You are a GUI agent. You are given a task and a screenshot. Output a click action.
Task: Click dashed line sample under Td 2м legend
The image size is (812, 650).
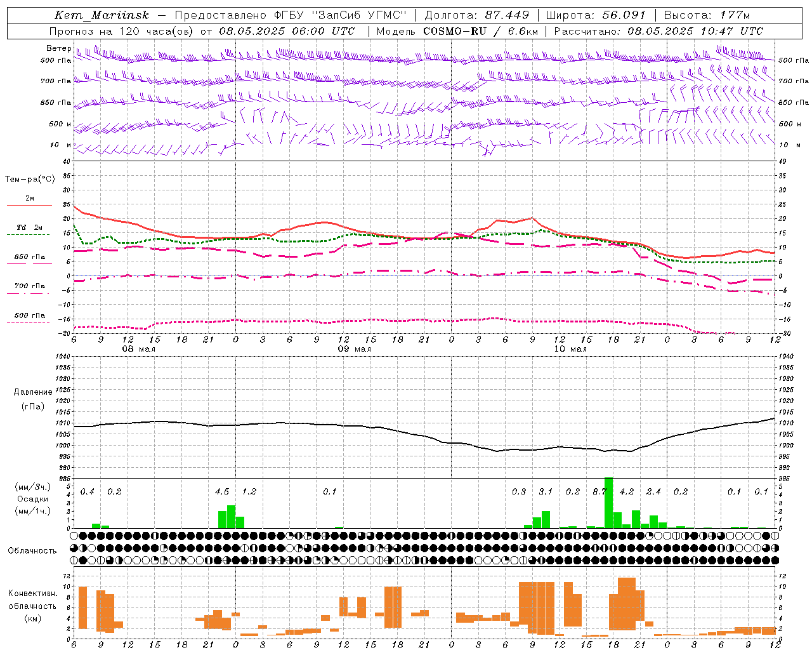[29, 234]
